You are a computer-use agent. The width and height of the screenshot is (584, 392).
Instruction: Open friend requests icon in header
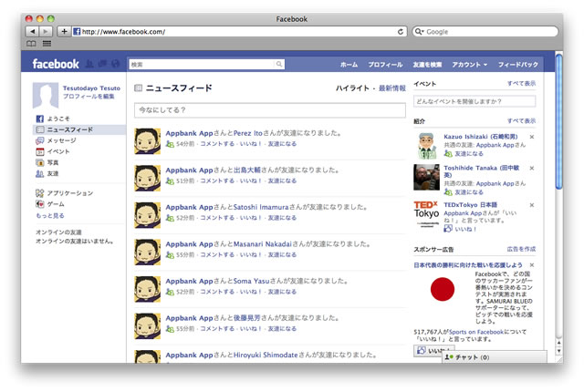pos(89,64)
